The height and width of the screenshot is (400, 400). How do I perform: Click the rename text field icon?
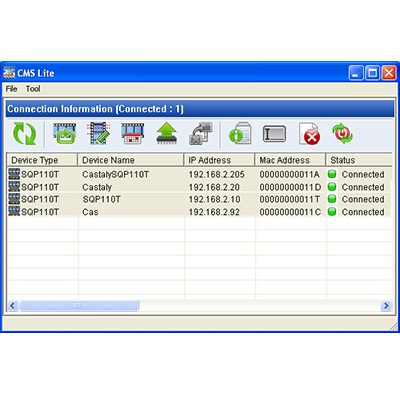click(274, 134)
